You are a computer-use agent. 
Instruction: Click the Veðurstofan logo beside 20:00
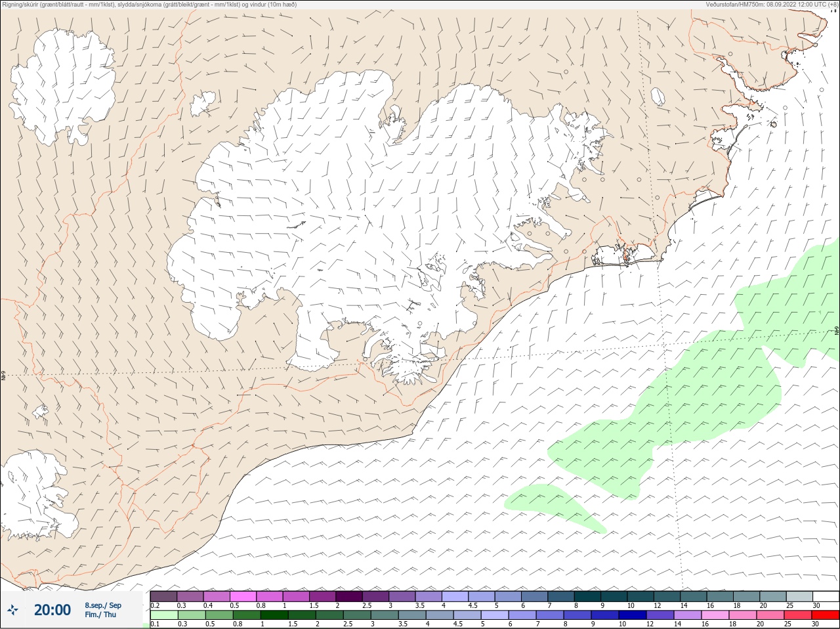pos(12,610)
